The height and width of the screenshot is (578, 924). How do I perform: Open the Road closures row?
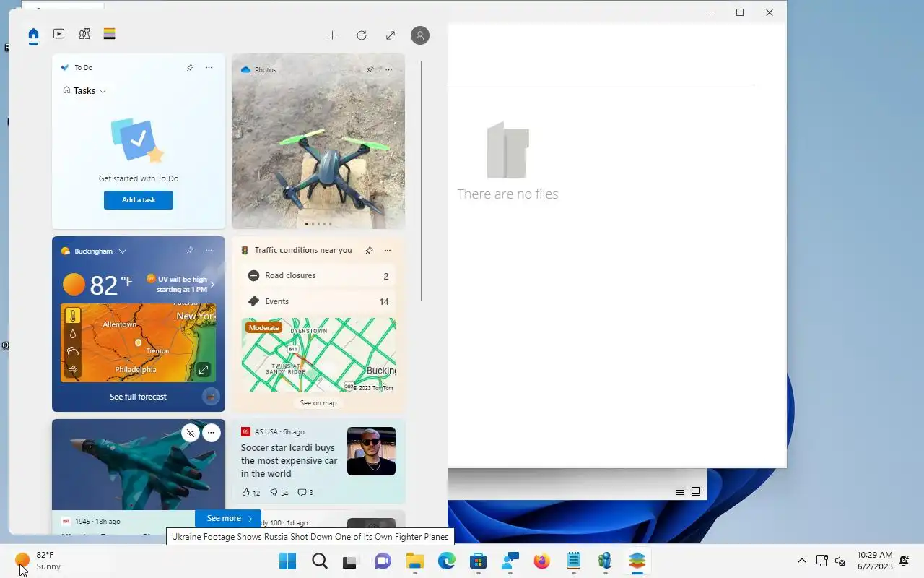318,275
